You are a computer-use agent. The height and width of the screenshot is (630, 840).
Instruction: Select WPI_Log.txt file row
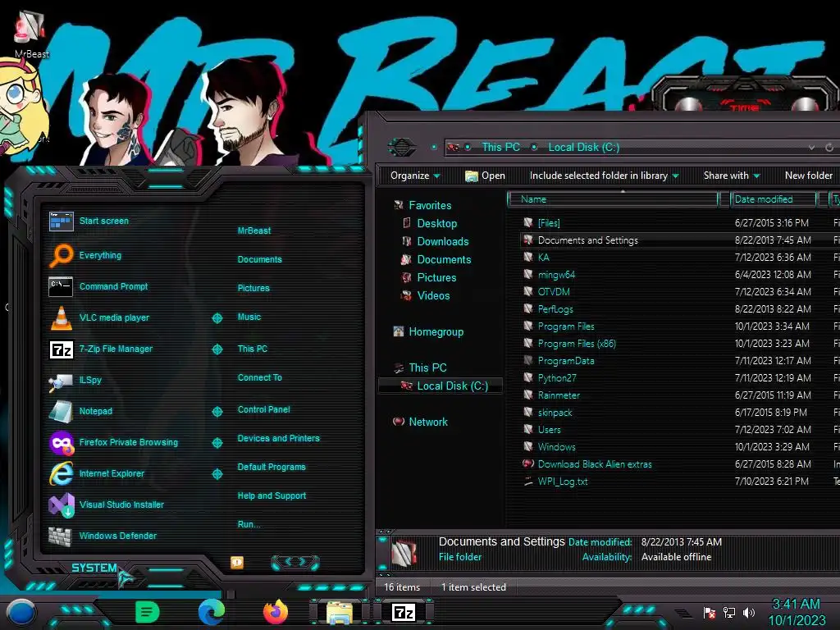point(679,482)
